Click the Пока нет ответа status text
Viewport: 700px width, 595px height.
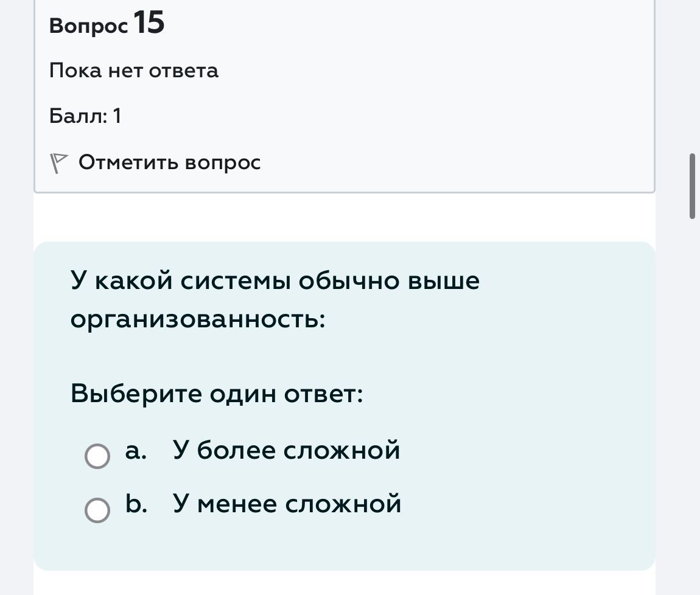coord(134,71)
